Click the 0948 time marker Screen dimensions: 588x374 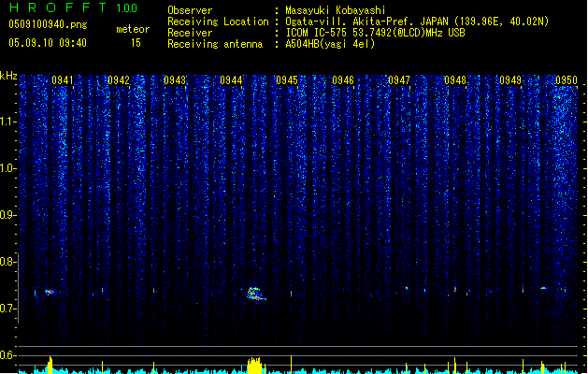click(455, 80)
